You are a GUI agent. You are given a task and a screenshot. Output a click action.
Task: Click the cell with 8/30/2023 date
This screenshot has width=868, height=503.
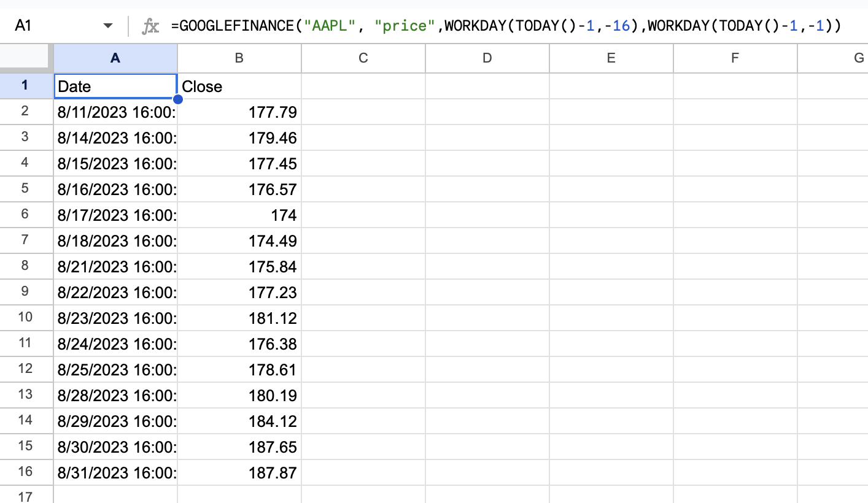(115, 447)
